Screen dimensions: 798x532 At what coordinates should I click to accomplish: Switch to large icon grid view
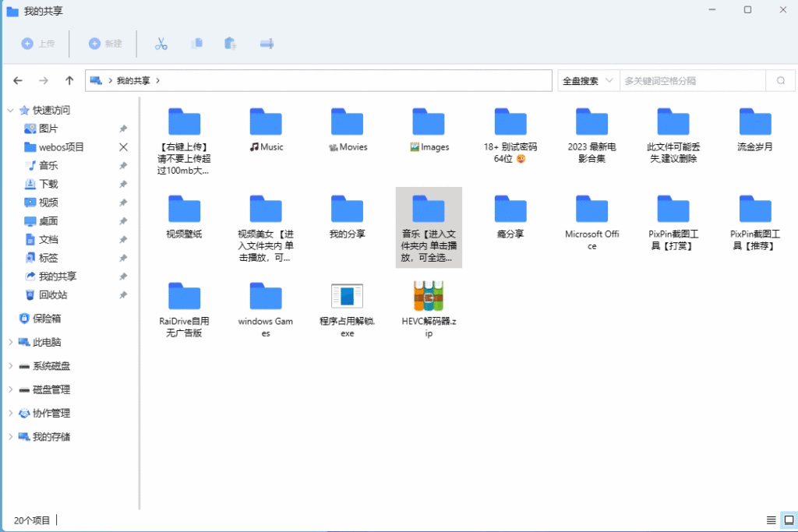pos(788,520)
